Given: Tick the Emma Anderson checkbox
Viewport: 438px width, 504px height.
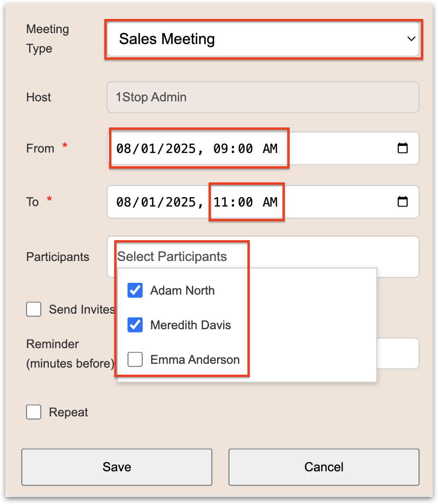Looking at the screenshot, I should 136,360.
